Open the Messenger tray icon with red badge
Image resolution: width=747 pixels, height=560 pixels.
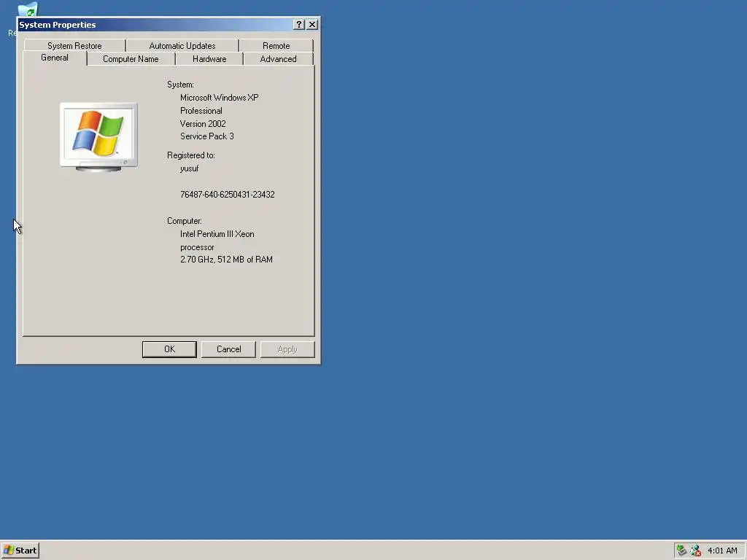[695, 551]
